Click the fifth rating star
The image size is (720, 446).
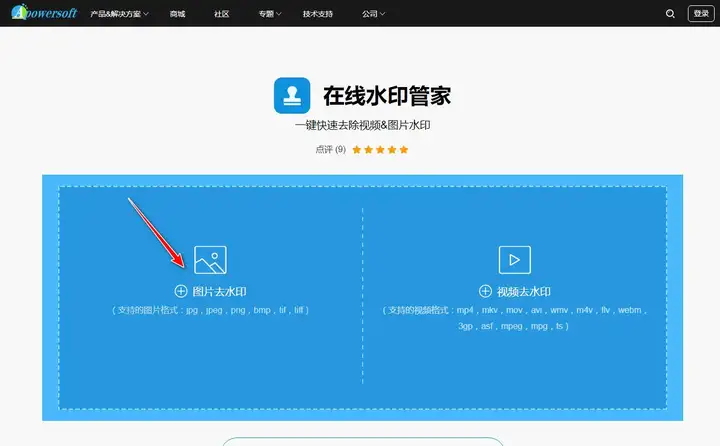(404, 150)
